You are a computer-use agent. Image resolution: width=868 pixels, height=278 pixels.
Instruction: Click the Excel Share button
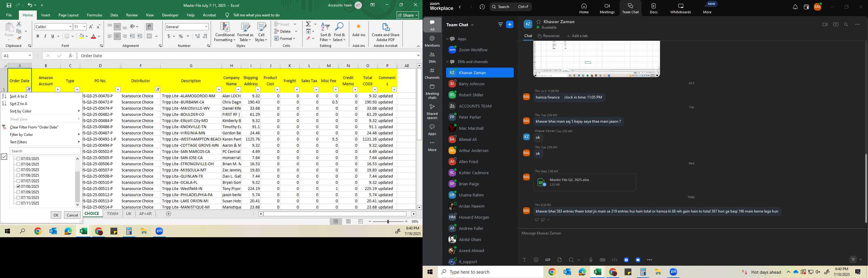pyautogui.click(x=408, y=15)
